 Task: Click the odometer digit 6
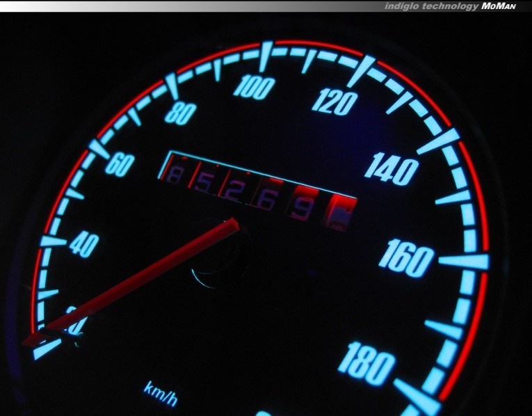[267, 200]
